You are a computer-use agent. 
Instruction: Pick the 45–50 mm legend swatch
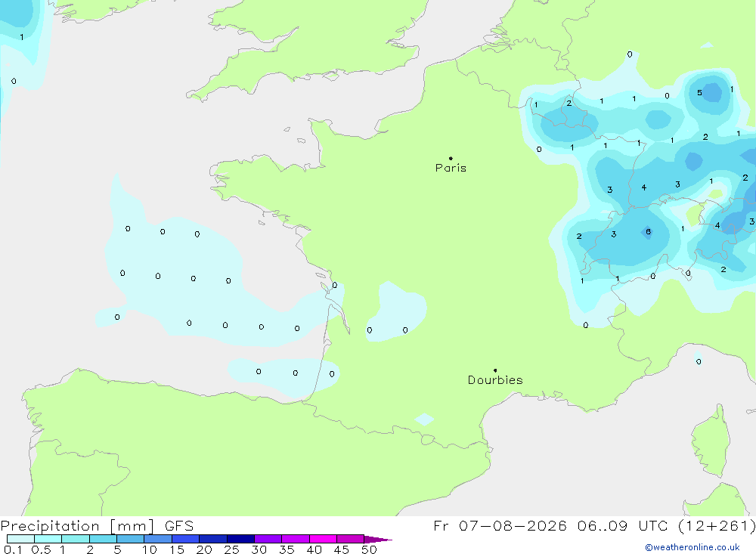(351, 539)
